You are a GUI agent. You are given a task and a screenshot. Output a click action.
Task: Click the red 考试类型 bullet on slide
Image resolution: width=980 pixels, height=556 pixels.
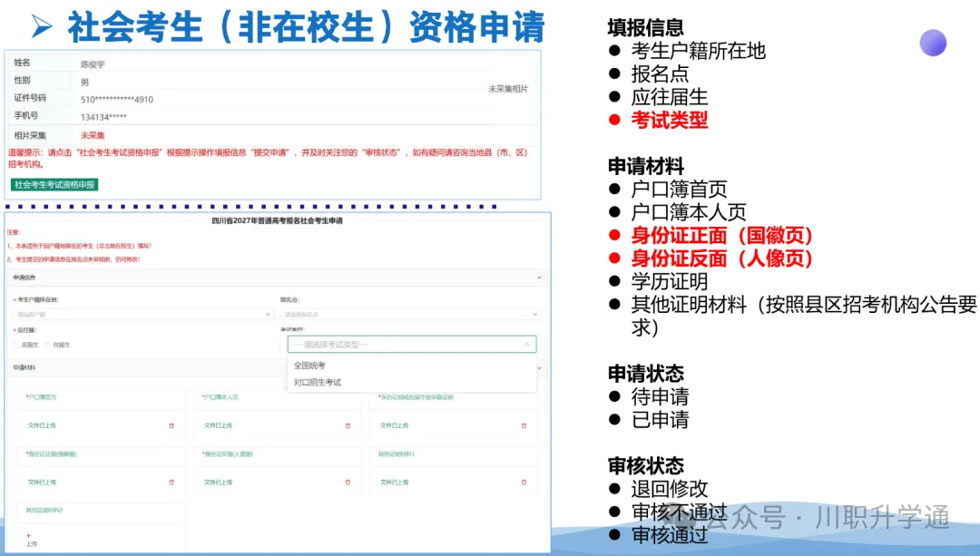670,120
